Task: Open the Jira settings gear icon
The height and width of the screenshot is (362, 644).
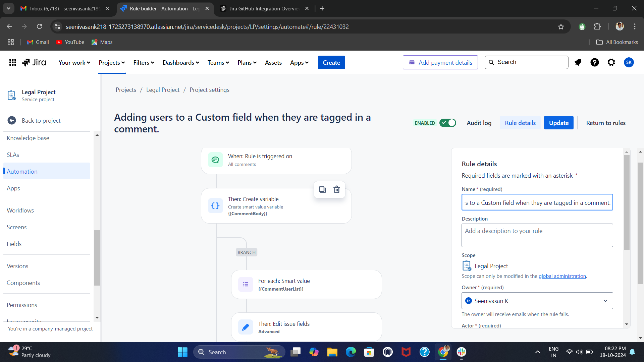Action: [x=611, y=62]
